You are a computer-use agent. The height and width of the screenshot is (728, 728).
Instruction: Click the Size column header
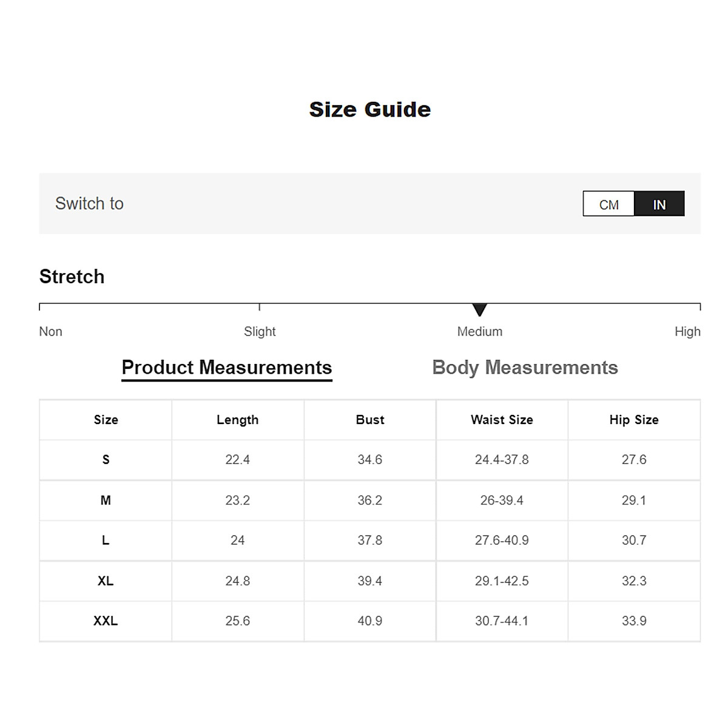point(106,420)
